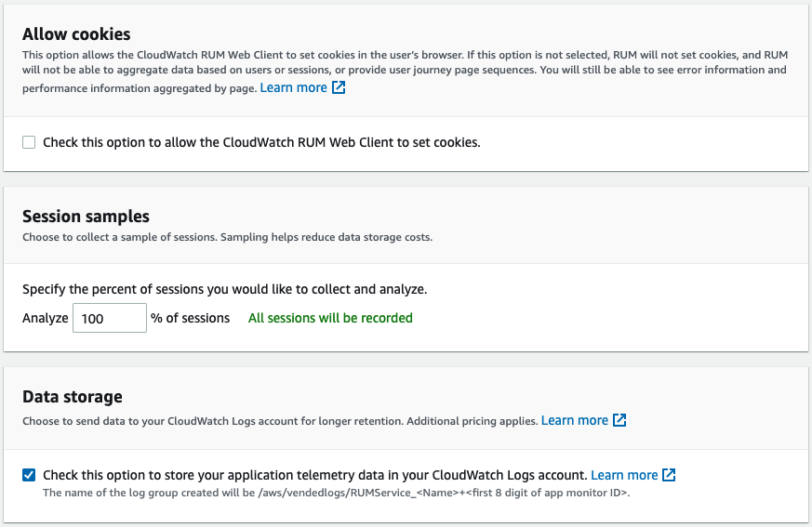The width and height of the screenshot is (812, 527).
Task: Click the log group name hint text
Action: 337,493
